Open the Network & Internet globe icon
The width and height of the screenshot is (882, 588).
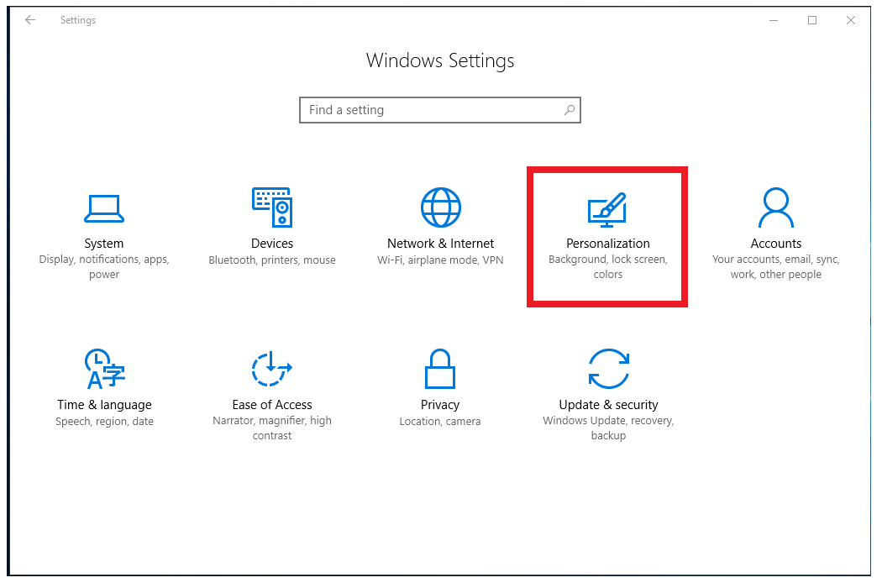440,207
